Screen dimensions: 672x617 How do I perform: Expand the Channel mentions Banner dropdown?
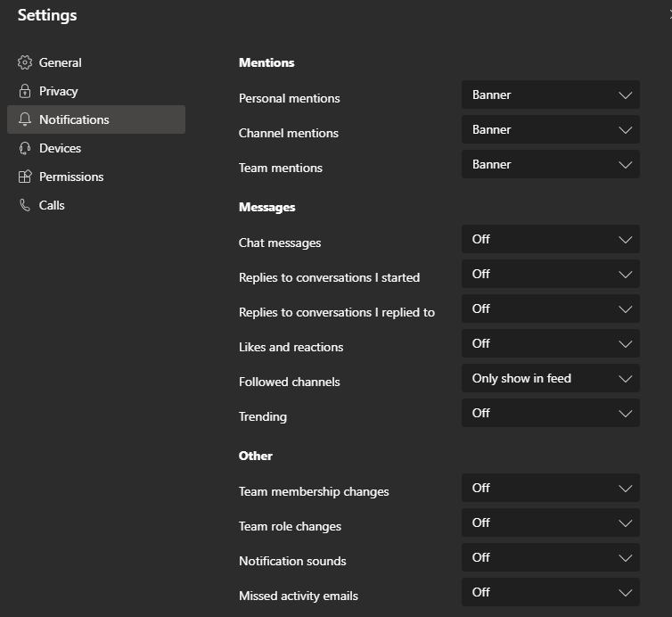point(550,129)
